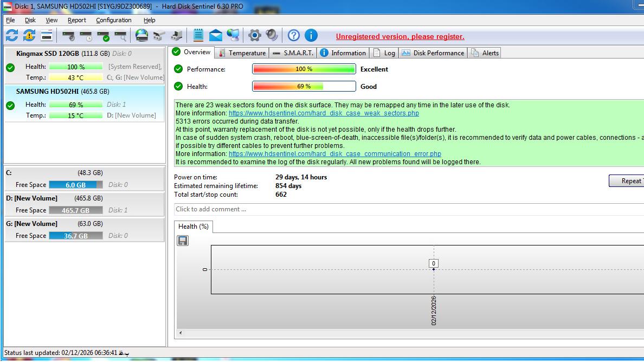Switch to the S.M.A.R.T. tab
This screenshot has width=644, height=362.
click(293, 53)
